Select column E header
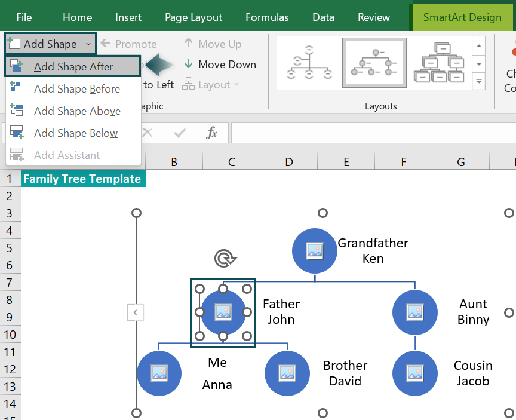This screenshot has width=516, height=420. pos(346,162)
